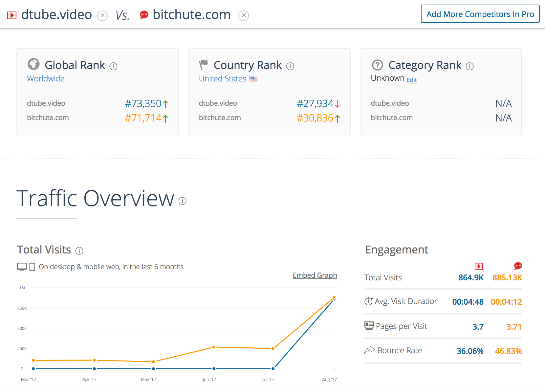Click the Country Rank flag icon
Viewport: 545px width, 392px height.
point(204,65)
